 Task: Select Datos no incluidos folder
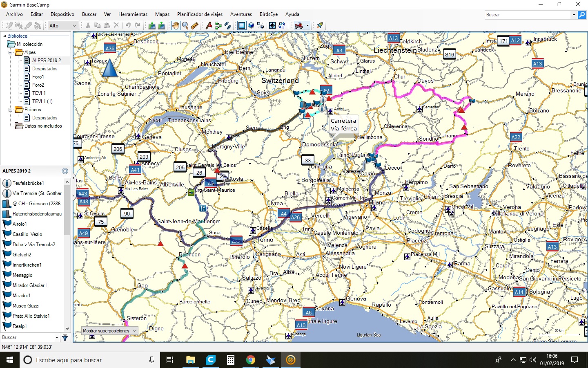[x=43, y=126]
